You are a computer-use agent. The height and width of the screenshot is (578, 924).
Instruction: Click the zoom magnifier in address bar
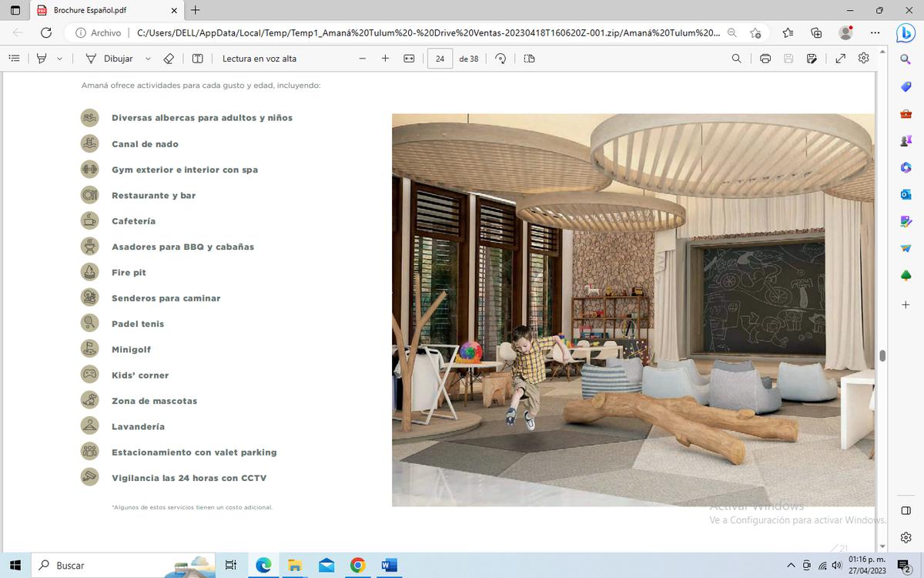pyautogui.click(x=732, y=33)
